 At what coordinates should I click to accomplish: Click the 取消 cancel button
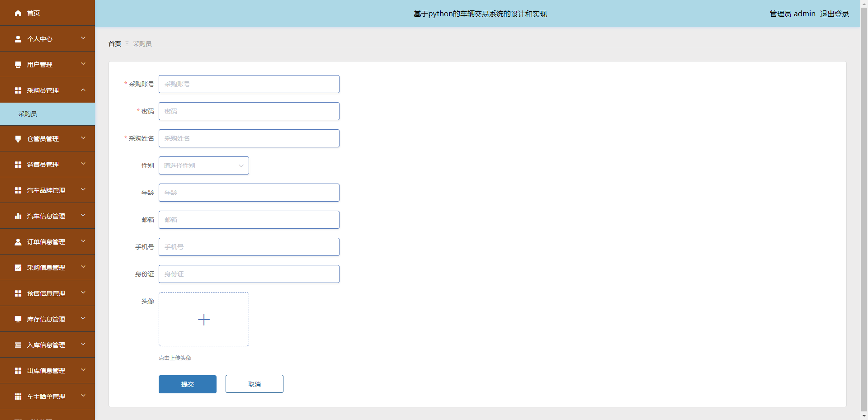click(x=254, y=384)
